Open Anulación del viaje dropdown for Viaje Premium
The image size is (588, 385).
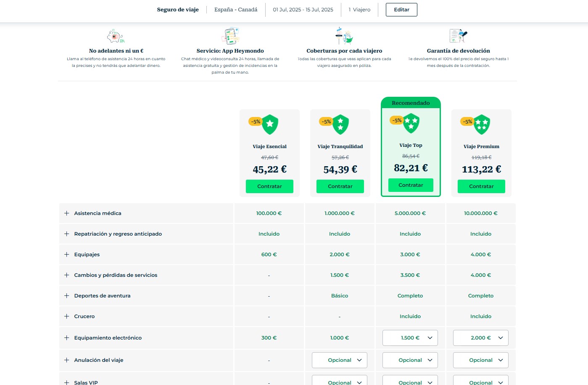point(481,360)
